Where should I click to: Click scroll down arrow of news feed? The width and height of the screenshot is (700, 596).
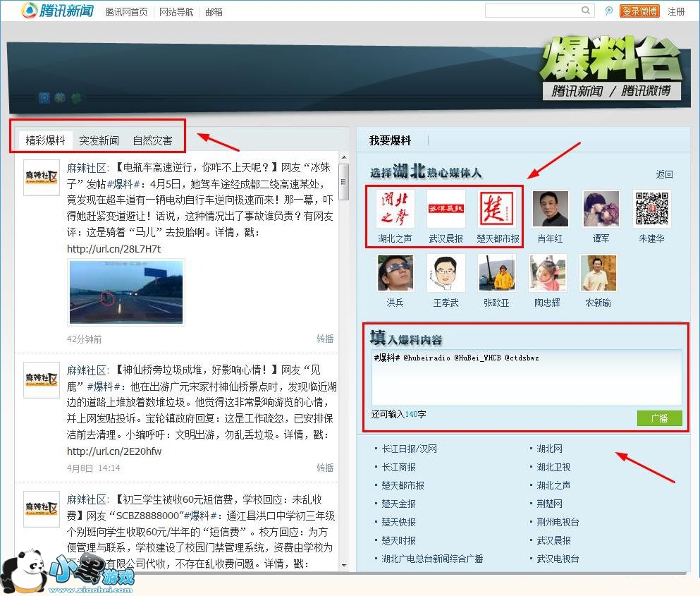(344, 566)
